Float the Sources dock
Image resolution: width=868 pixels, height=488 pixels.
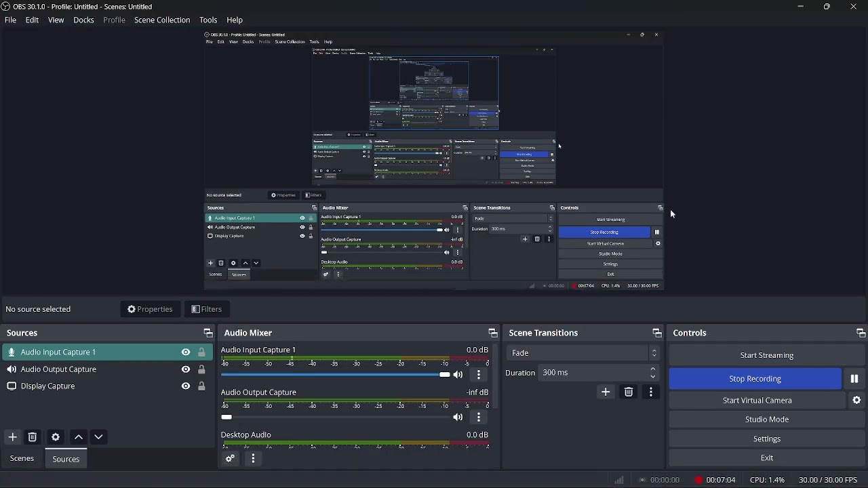pos(208,333)
